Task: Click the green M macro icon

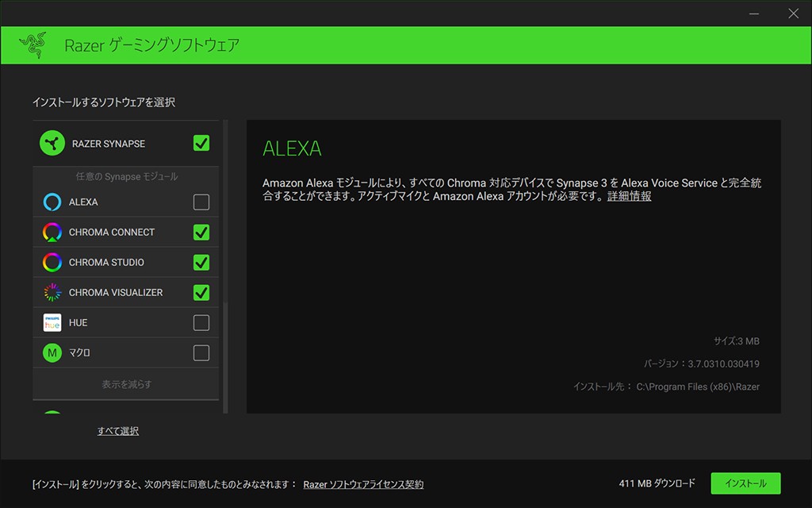Action: tap(52, 353)
